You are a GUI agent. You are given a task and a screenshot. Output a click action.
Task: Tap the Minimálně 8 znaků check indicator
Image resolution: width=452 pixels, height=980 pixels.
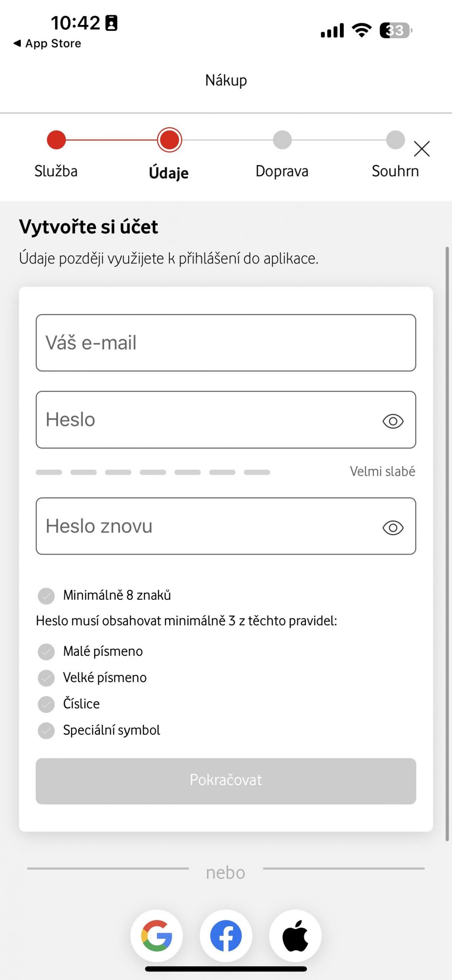coord(46,596)
